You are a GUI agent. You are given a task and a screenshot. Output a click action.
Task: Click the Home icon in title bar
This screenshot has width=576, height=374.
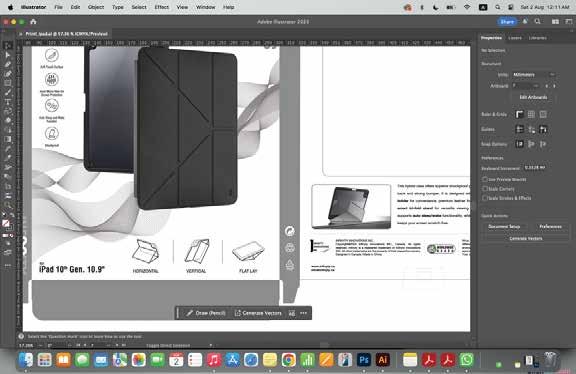click(33, 22)
